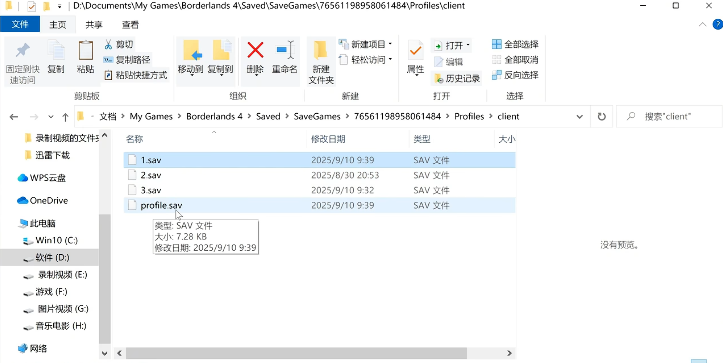Click the back navigation arrow
723x363 pixels.
tap(14, 117)
